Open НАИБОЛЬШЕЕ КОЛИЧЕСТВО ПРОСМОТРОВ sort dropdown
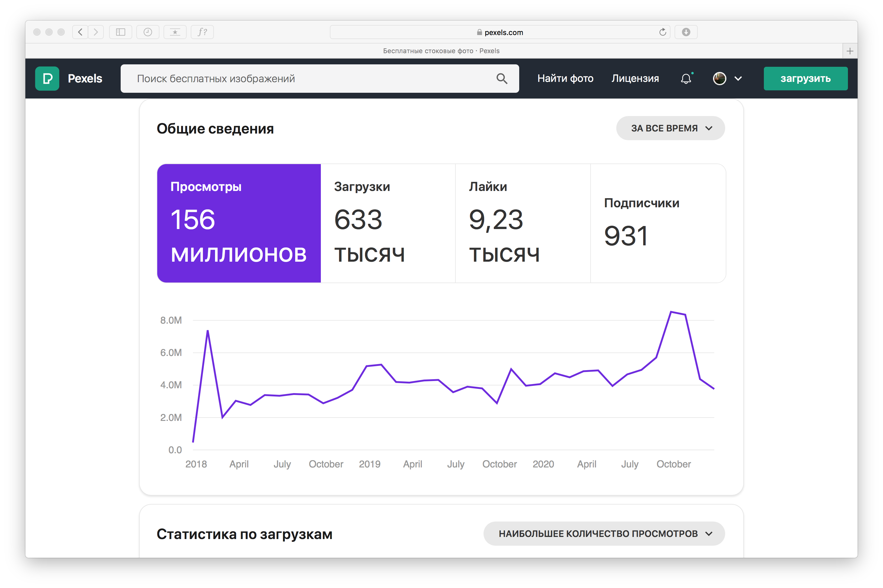 (x=604, y=533)
